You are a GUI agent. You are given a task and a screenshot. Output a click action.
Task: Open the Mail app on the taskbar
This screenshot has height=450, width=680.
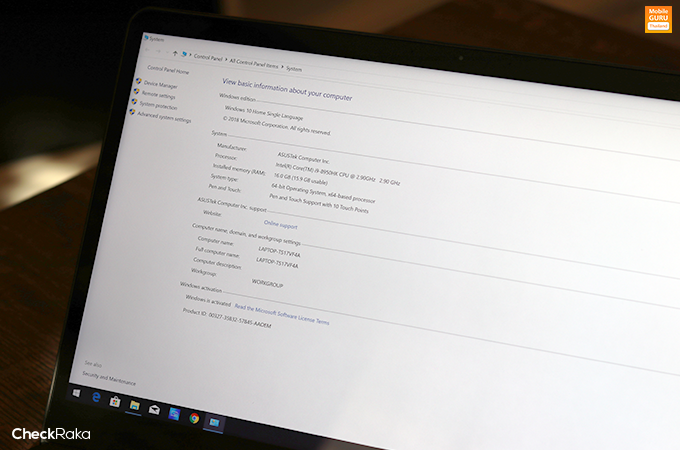click(x=154, y=410)
